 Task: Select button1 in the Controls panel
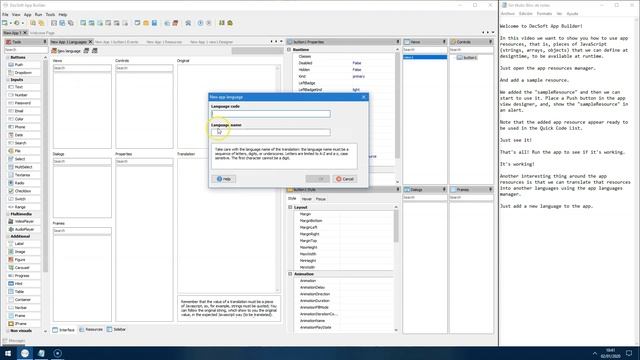pyautogui.click(x=467, y=58)
